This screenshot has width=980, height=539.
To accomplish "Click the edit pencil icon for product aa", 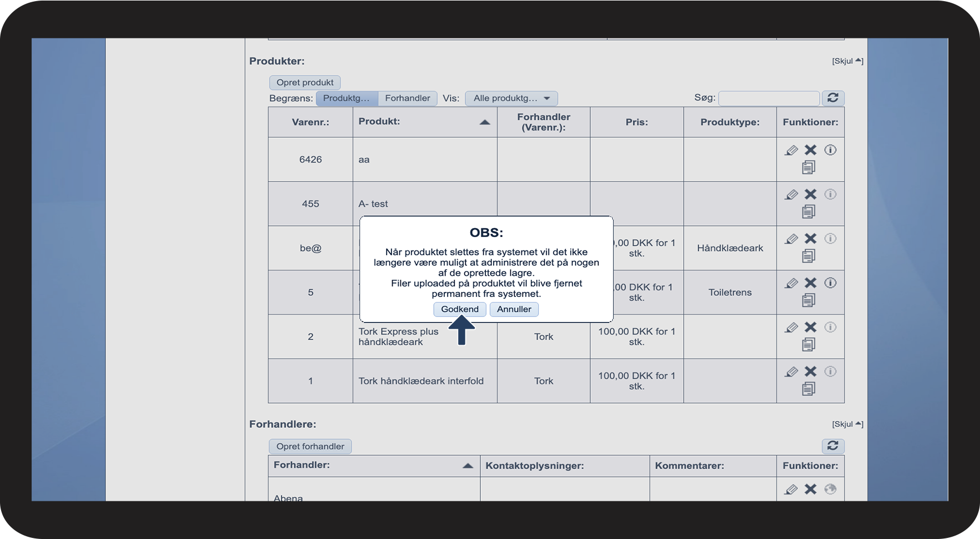I will pos(791,150).
